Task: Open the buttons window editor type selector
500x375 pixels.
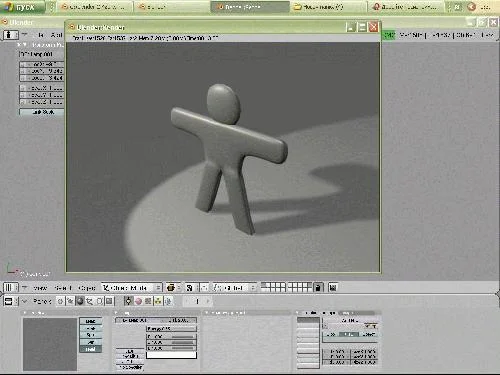Action: (10, 301)
